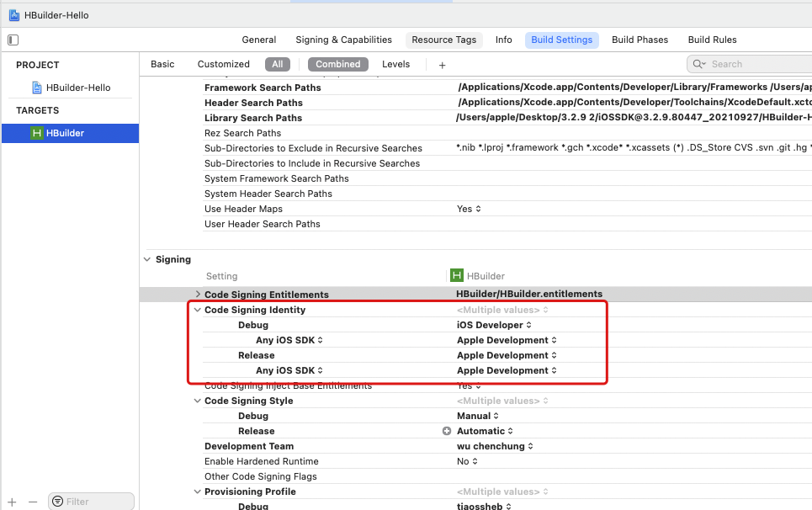Select the HBuilder-Hello project in sidebar

tap(78, 88)
